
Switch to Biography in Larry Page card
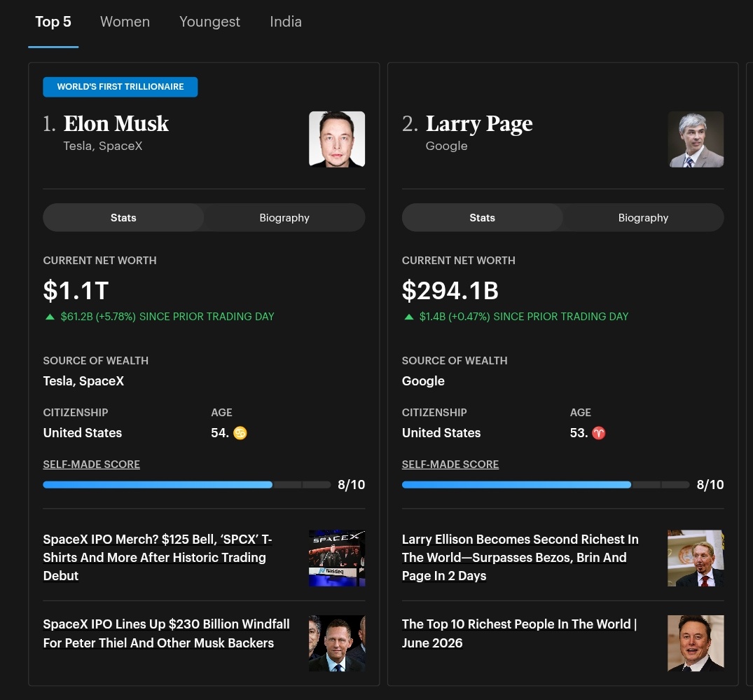(x=643, y=218)
